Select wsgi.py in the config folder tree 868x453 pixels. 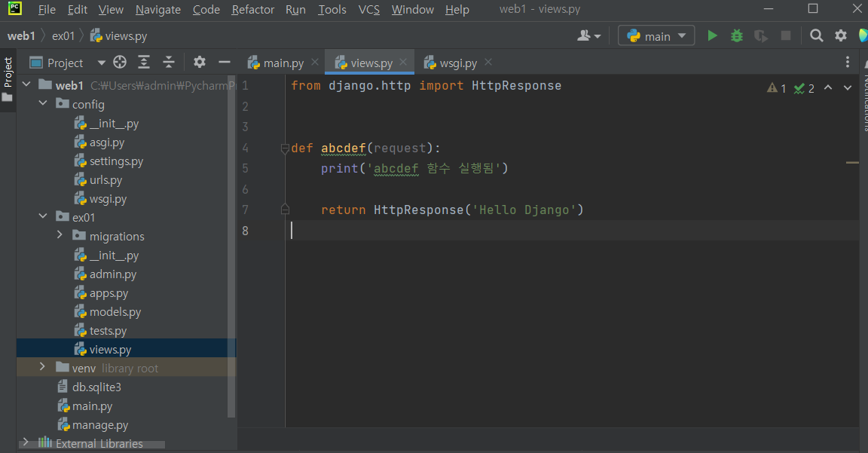[x=100, y=199]
